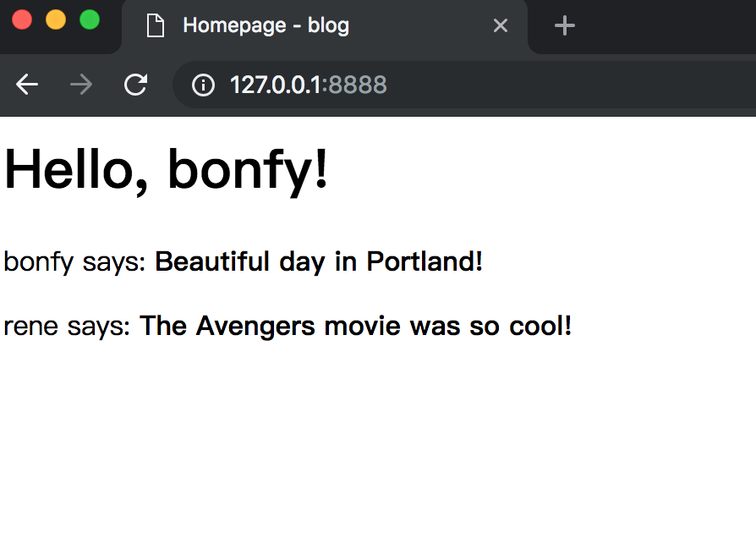
Task: Open a new tab with plus button
Action: [564, 26]
